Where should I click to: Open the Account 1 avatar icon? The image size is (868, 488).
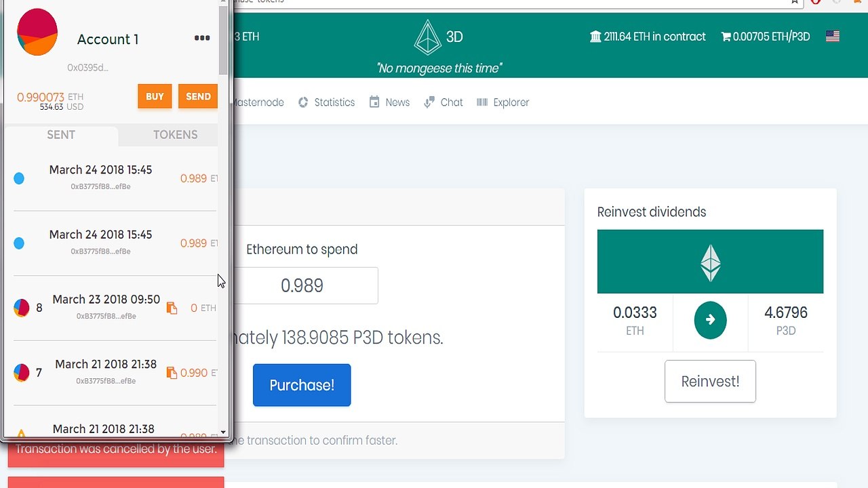(37, 32)
